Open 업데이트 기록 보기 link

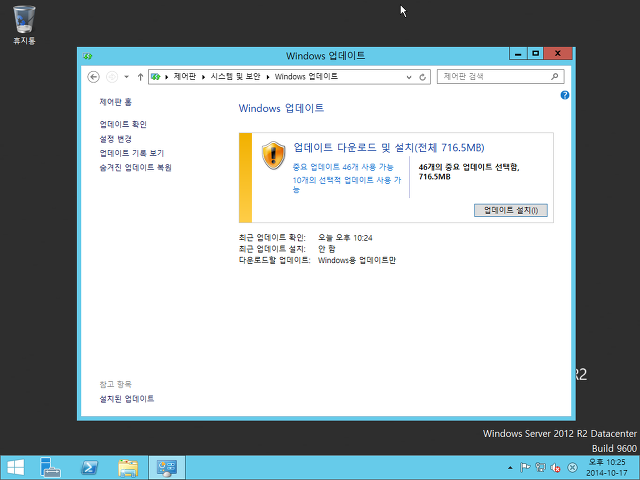(x=131, y=153)
